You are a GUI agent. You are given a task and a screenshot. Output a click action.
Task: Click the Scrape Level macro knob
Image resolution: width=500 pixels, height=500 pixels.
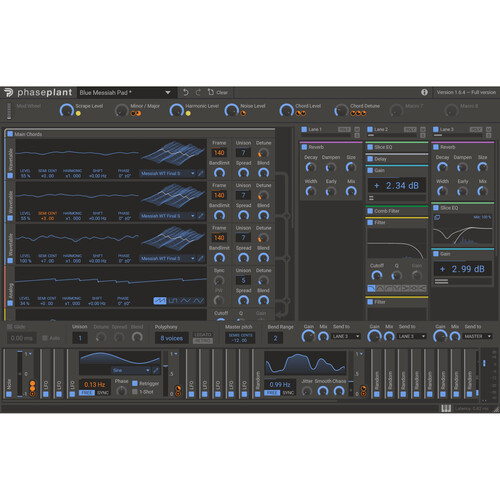coord(67,110)
